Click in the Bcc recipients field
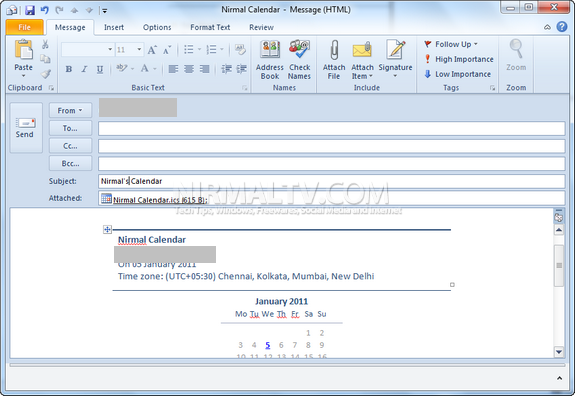The height and width of the screenshot is (396, 575). click(332, 164)
